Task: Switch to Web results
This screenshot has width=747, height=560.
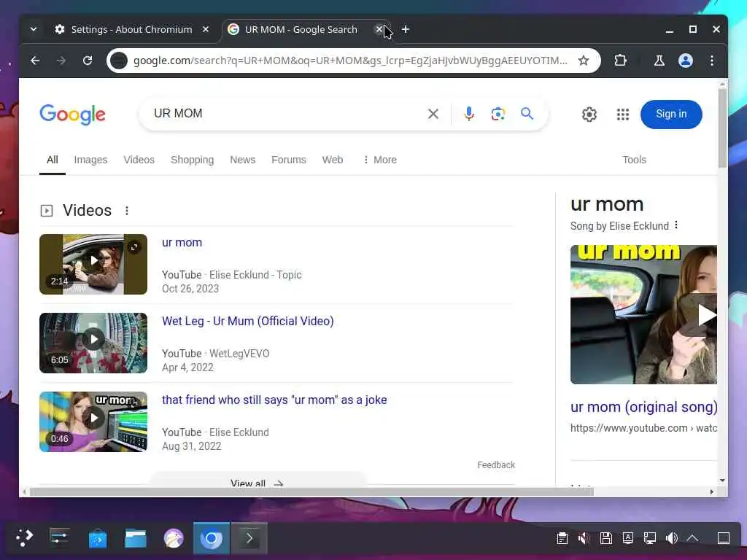Action: [333, 160]
